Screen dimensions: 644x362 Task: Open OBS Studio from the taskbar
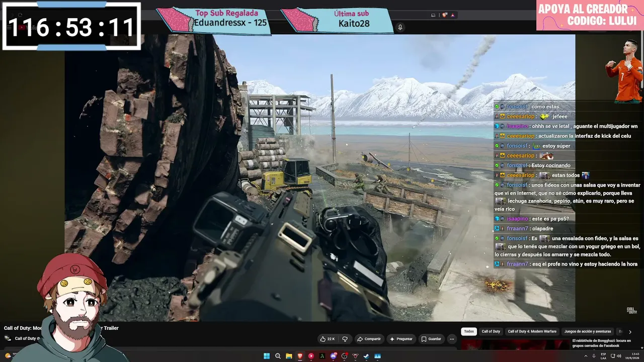click(344, 356)
